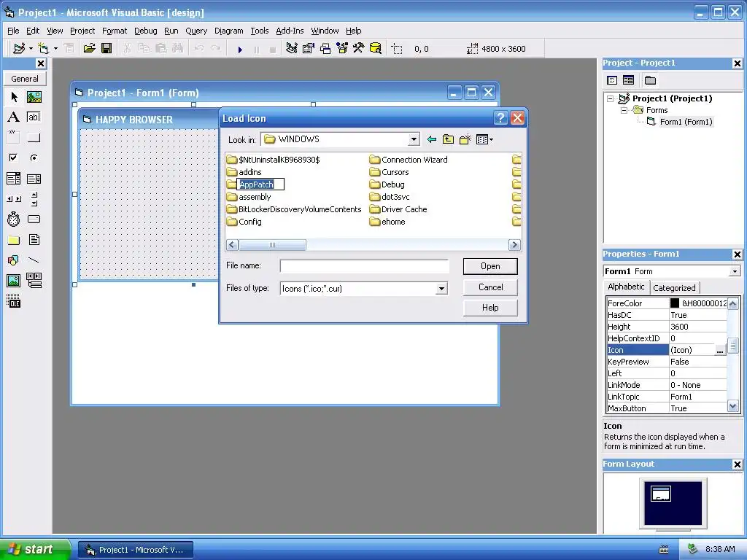Image resolution: width=747 pixels, height=560 pixels.
Task: Go back with green arrow in Load Icon
Action: [x=432, y=139]
